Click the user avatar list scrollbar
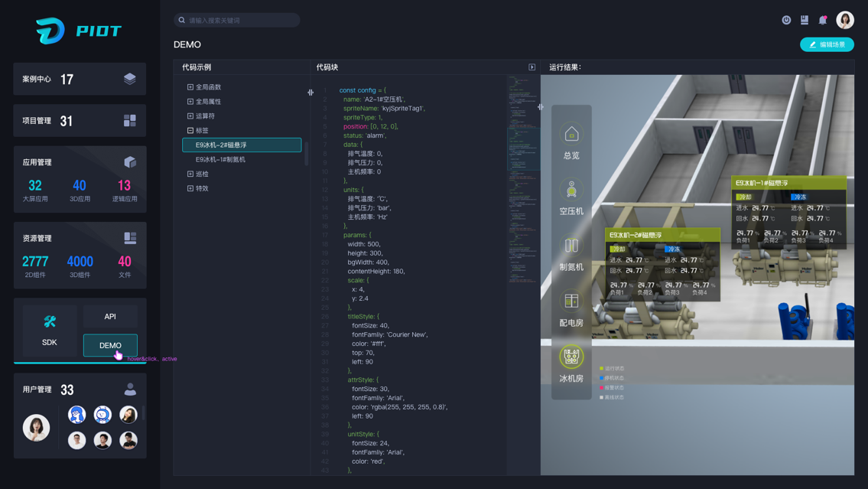Viewport: 868px width, 489px height. 144,412
